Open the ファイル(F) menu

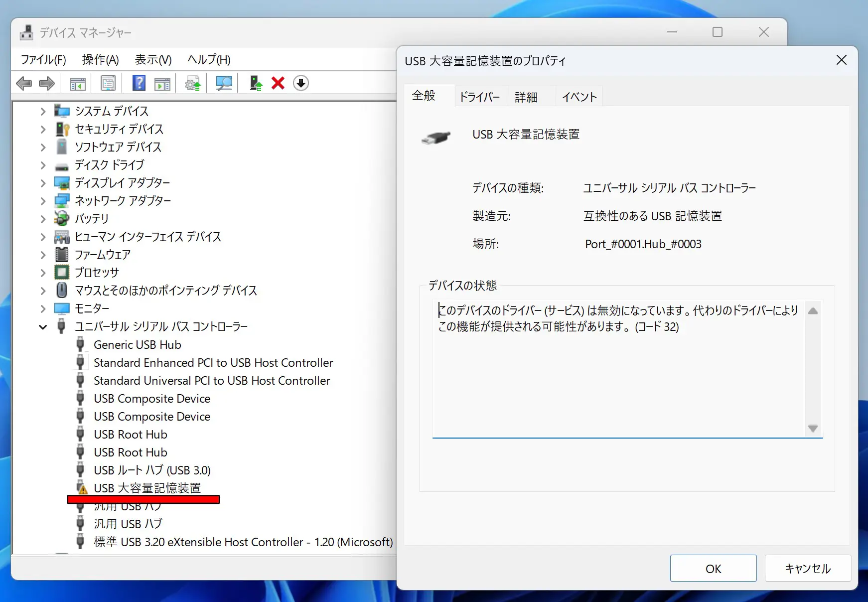43,60
